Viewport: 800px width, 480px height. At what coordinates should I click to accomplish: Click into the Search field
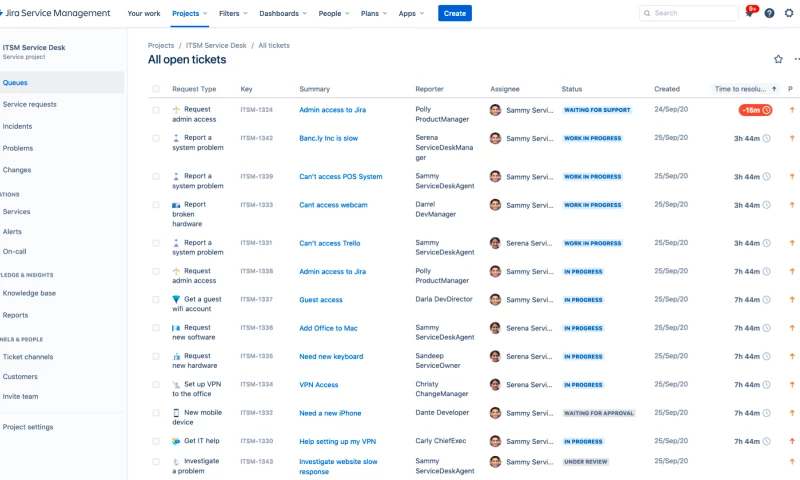click(x=689, y=13)
